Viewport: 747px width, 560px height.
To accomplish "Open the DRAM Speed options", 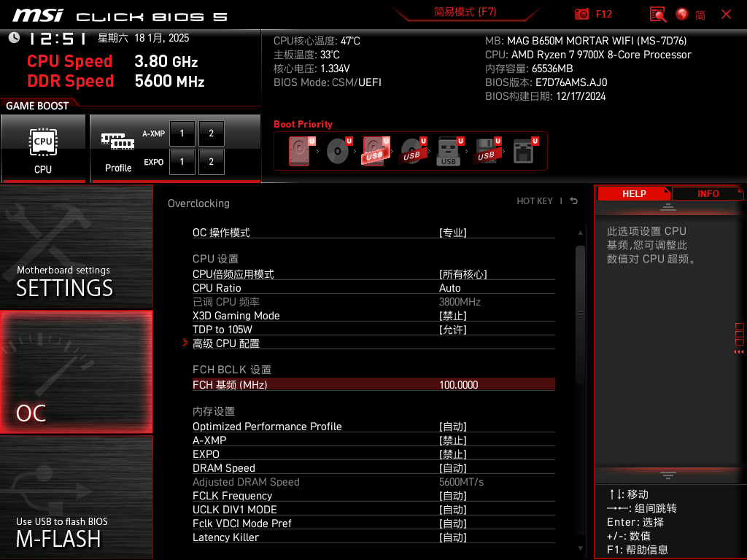I will tap(373, 468).
